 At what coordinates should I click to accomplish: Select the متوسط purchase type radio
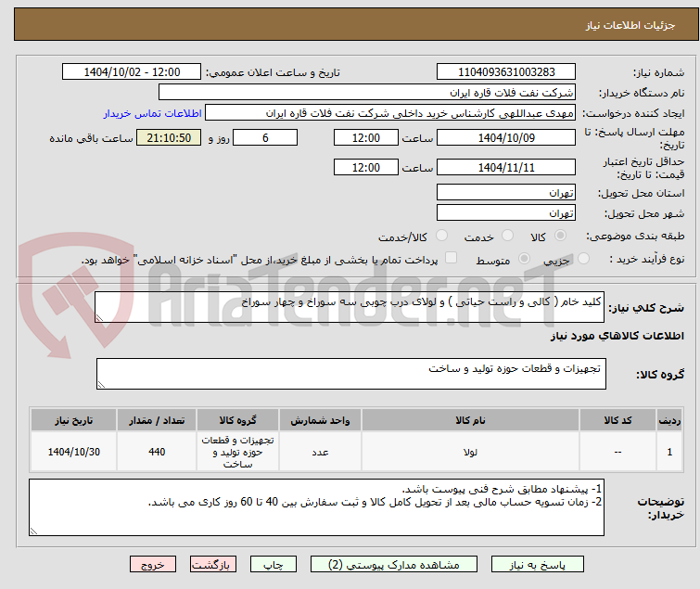coord(524,259)
